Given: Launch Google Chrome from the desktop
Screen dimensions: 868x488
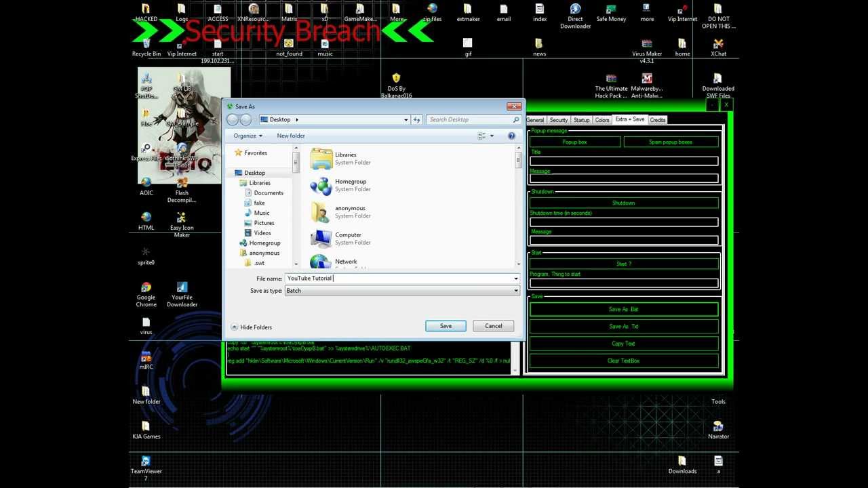Looking at the screenshot, I should 146,295.
